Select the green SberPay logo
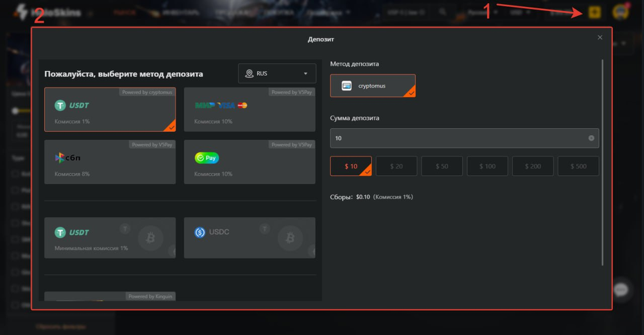 pos(207,158)
